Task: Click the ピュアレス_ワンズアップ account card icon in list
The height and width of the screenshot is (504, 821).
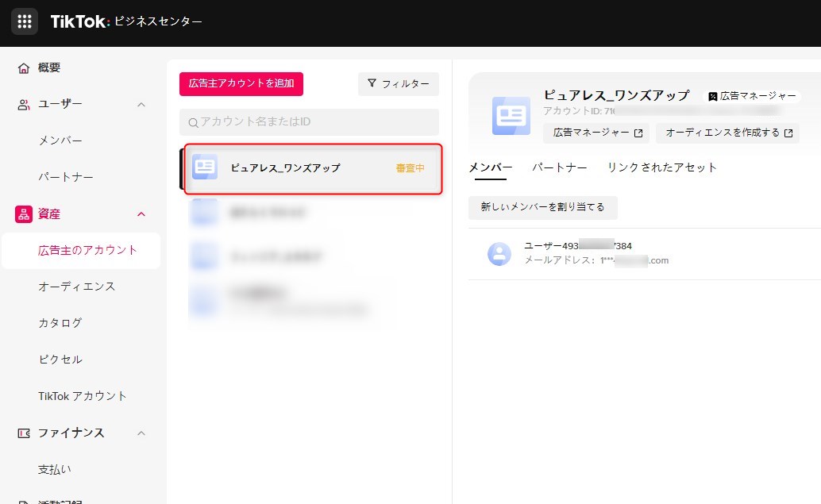Action: pyautogui.click(x=205, y=167)
